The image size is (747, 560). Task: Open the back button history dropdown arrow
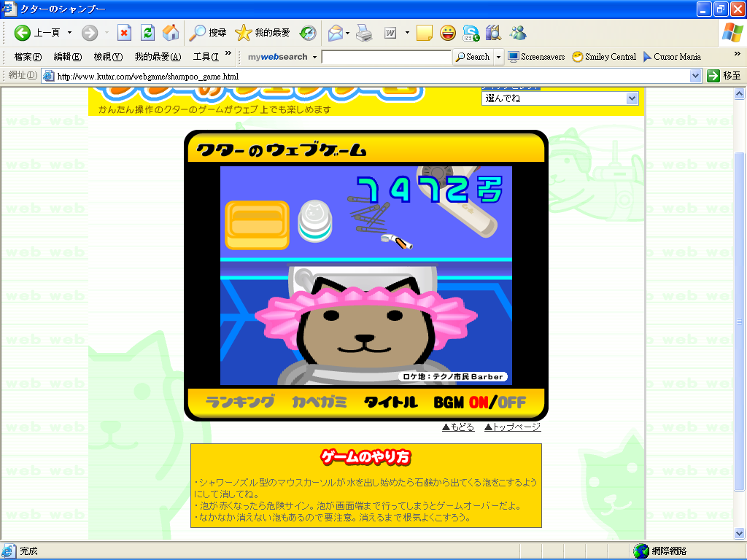tap(69, 32)
